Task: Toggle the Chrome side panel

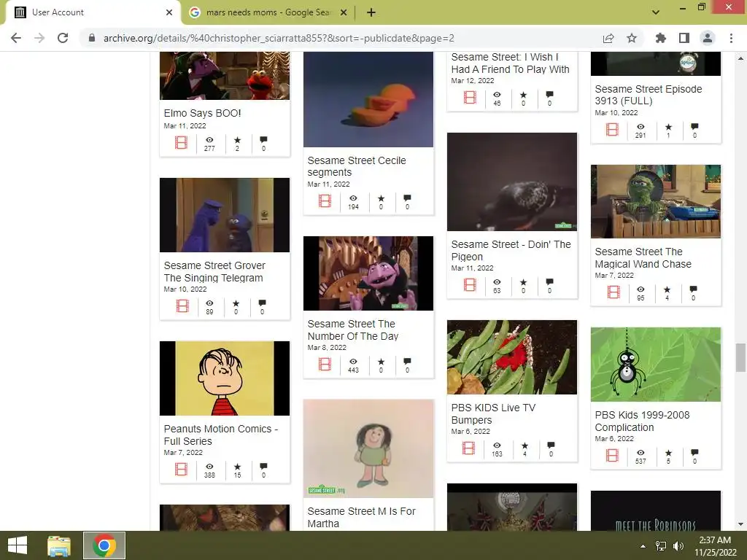Action: pos(684,38)
